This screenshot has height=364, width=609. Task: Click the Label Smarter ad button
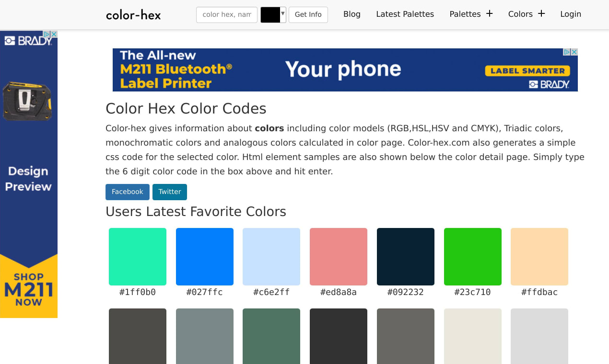point(527,71)
